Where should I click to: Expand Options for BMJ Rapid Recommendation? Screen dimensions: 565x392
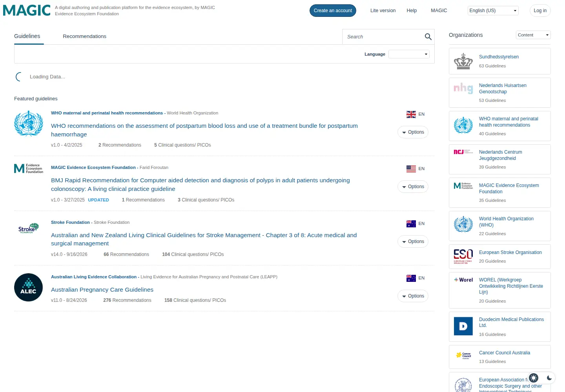413,187
